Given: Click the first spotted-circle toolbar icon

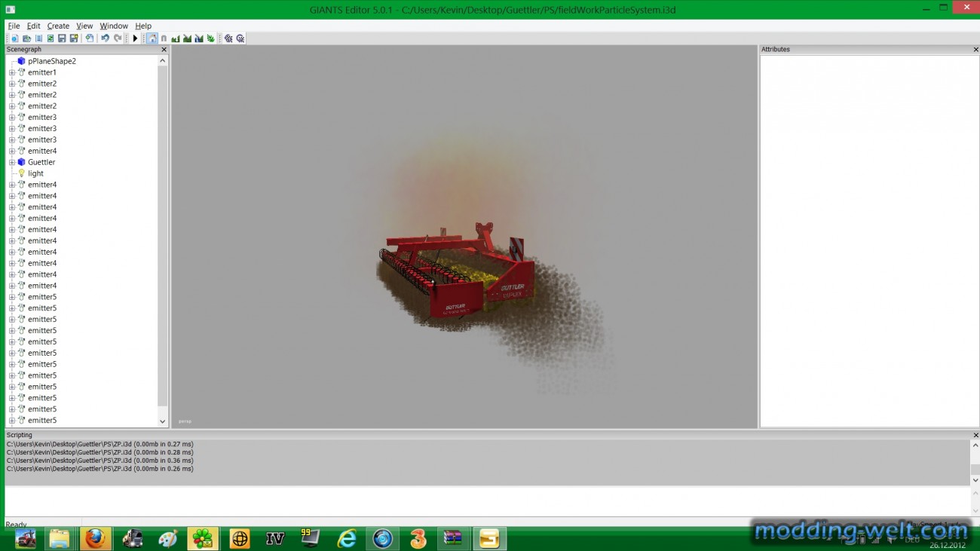Looking at the screenshot, I should tap(228, 38).
